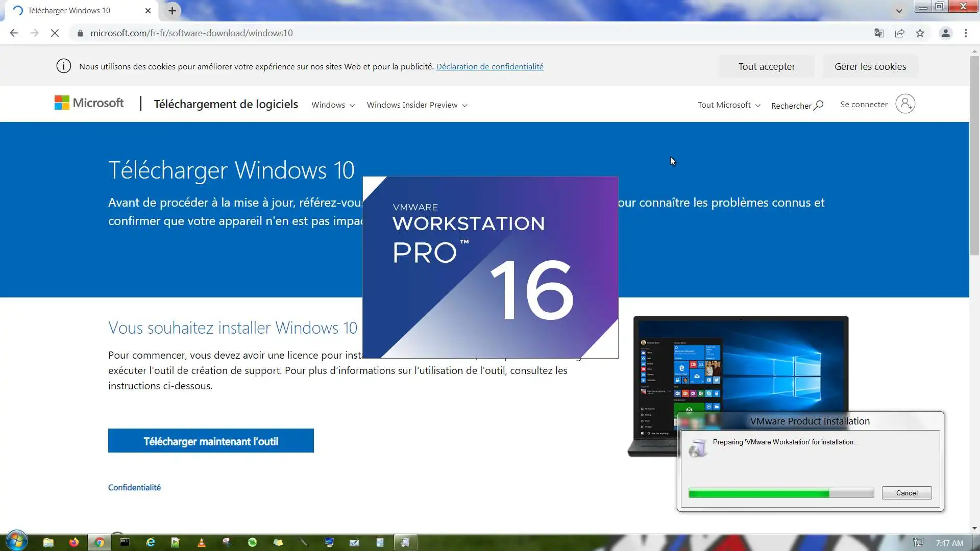980x551 pixels.
Task: Open Firefox from the taskbar
Action: [74, 542]
